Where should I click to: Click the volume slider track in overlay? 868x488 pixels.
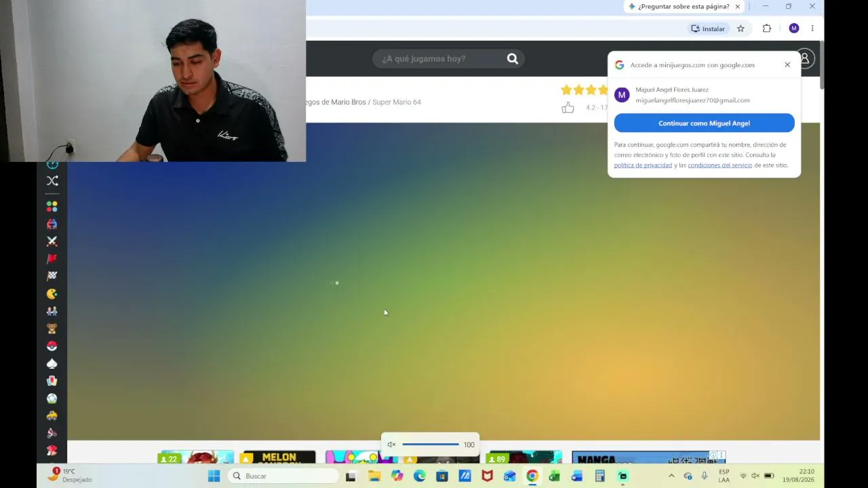pyautogui.click(x=431, y=445)
